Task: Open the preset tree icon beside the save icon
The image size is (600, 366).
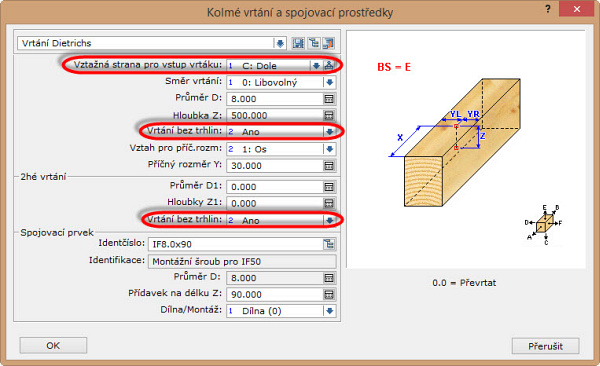Action: (x=314, y=43)
